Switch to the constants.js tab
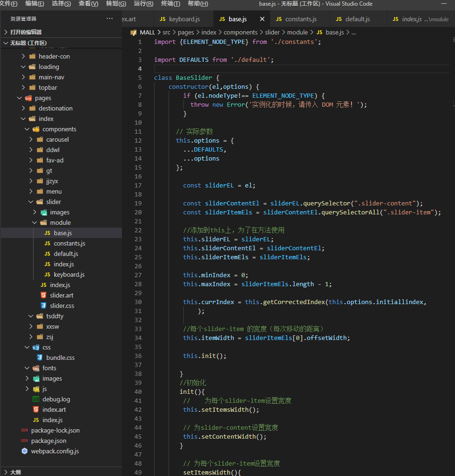Image resolution: width=455 pixels, height=476 pixels. (300, 19)
